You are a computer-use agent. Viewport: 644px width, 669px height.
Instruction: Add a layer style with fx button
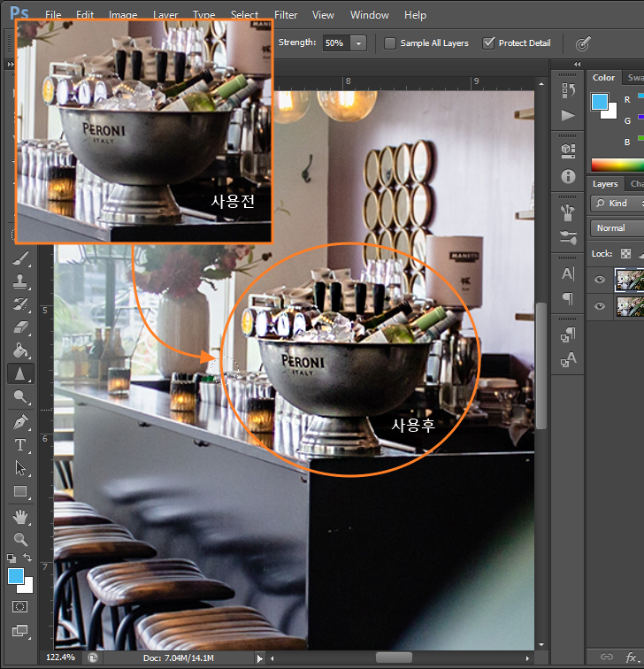632,657
